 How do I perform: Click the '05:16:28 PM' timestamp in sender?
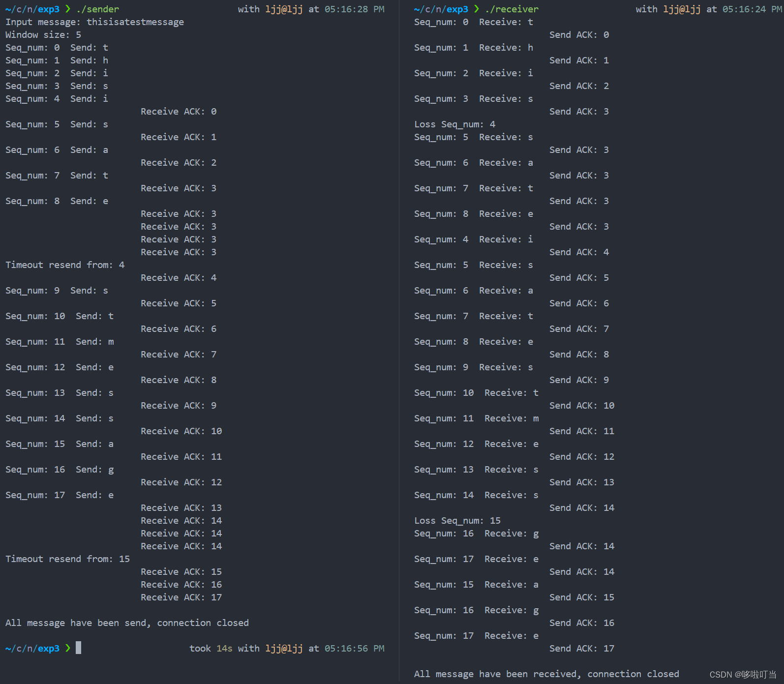(355, 9)
